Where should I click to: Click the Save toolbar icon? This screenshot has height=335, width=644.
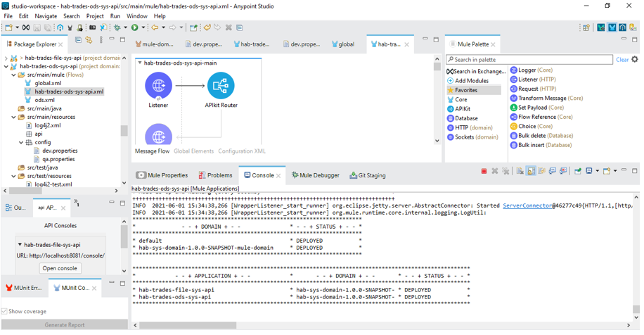(37, 27)
